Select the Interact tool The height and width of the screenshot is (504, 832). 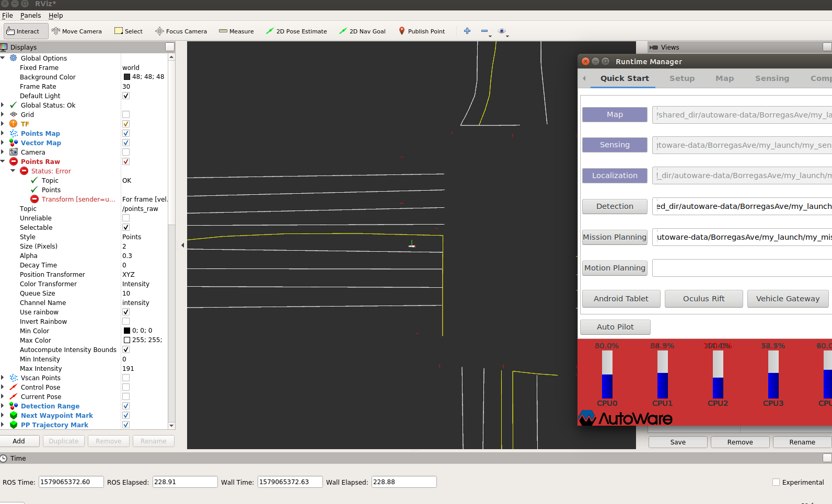(26, 31)
